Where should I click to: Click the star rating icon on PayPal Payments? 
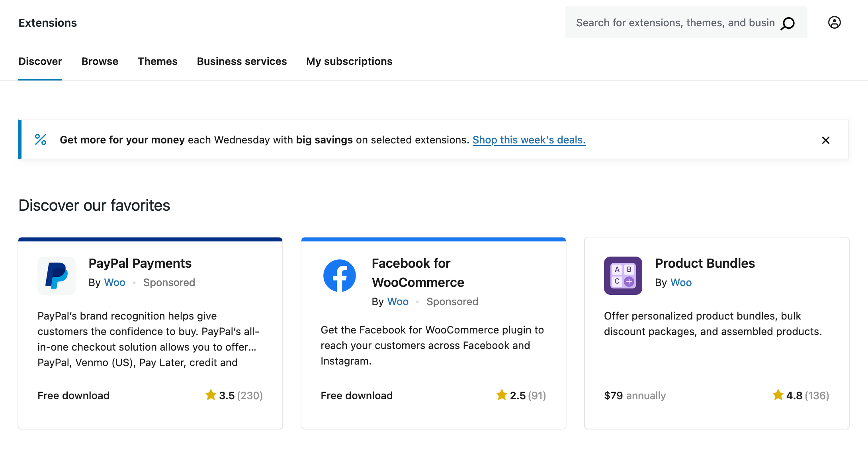coord(211,395)
